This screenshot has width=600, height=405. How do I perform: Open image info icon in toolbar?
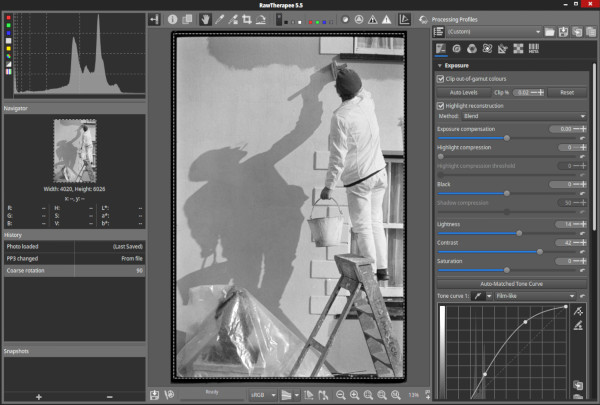pos(172,18)
